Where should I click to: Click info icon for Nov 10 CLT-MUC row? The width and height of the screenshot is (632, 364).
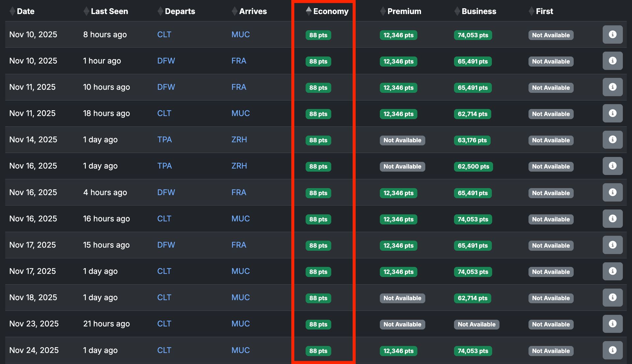pyautogui.click(x=612, y=35)
